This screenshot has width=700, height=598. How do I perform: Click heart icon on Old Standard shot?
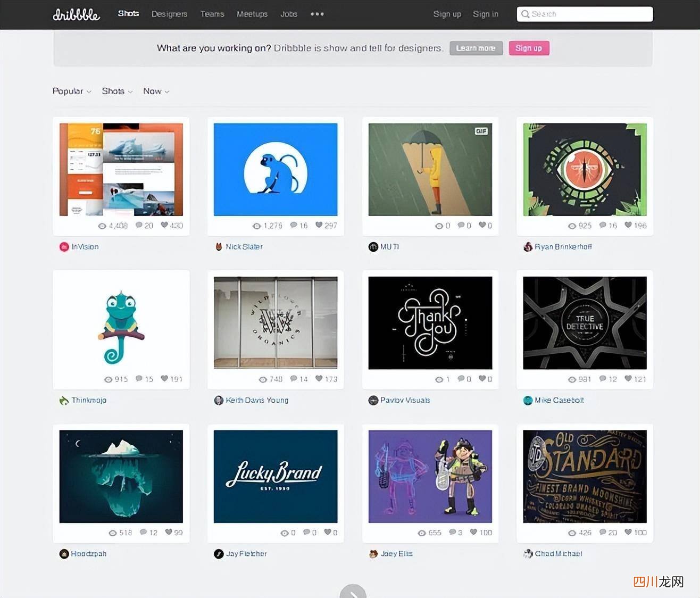(x=628, y=532)
